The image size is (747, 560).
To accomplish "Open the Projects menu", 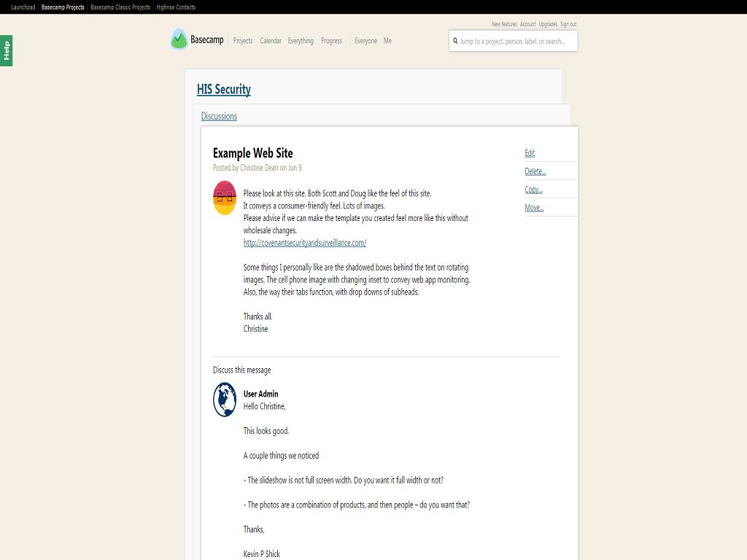I will coord(243,41).
